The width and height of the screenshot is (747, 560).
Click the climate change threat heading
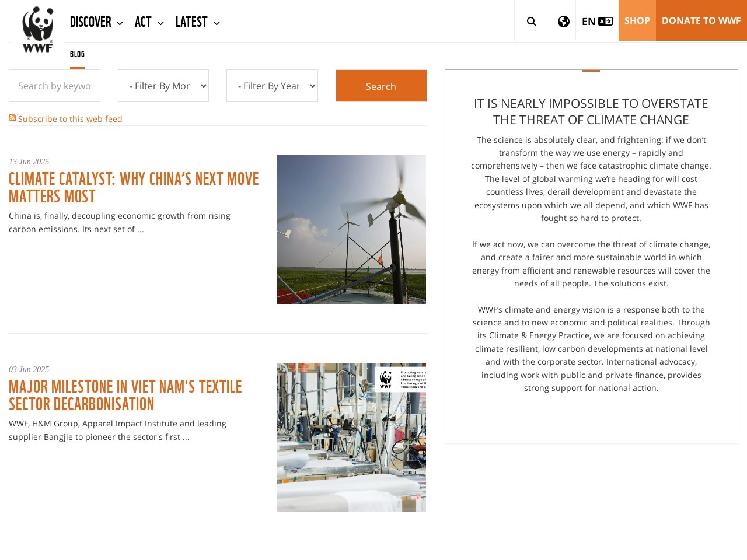(591, 111)
